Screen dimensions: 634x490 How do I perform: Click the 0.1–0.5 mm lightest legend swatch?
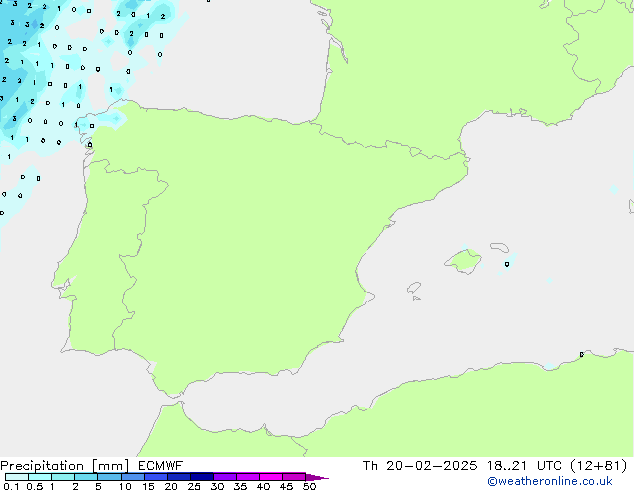click(x=17, y=477)
